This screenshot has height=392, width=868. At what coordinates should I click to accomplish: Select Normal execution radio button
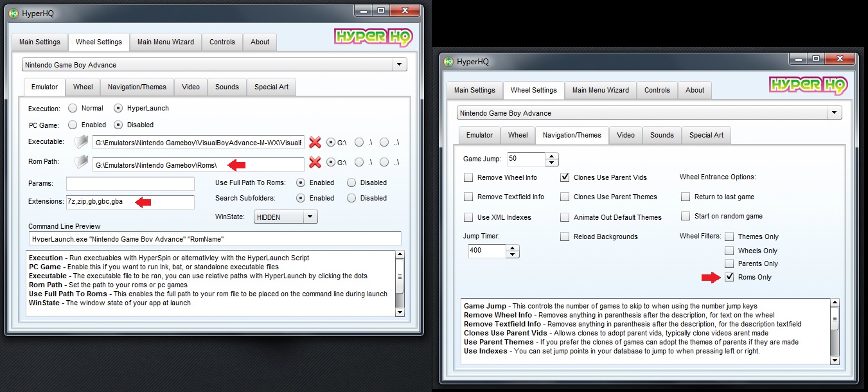(73, 108)
